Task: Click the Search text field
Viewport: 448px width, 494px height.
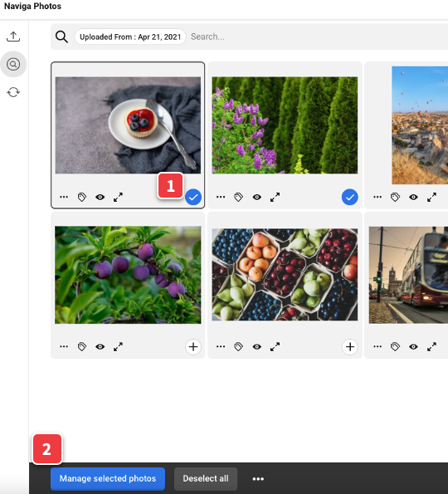Action: click(318, 37)
